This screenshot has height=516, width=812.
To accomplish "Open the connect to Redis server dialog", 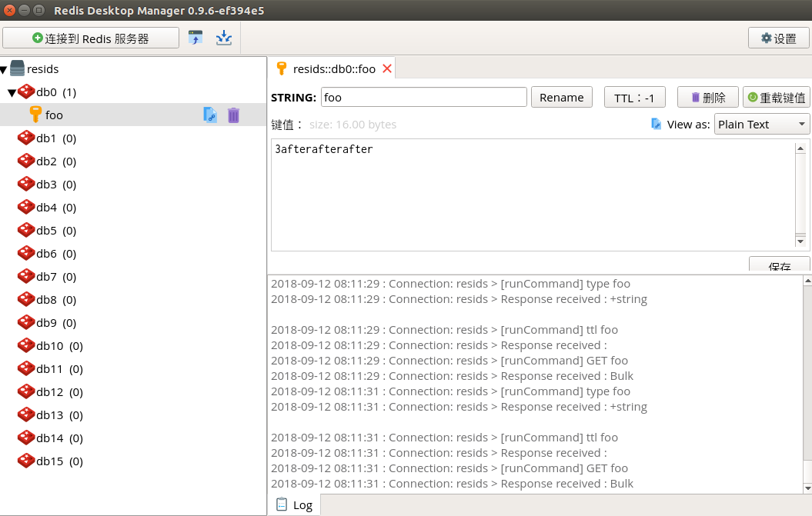I will [x=91, y=38].
